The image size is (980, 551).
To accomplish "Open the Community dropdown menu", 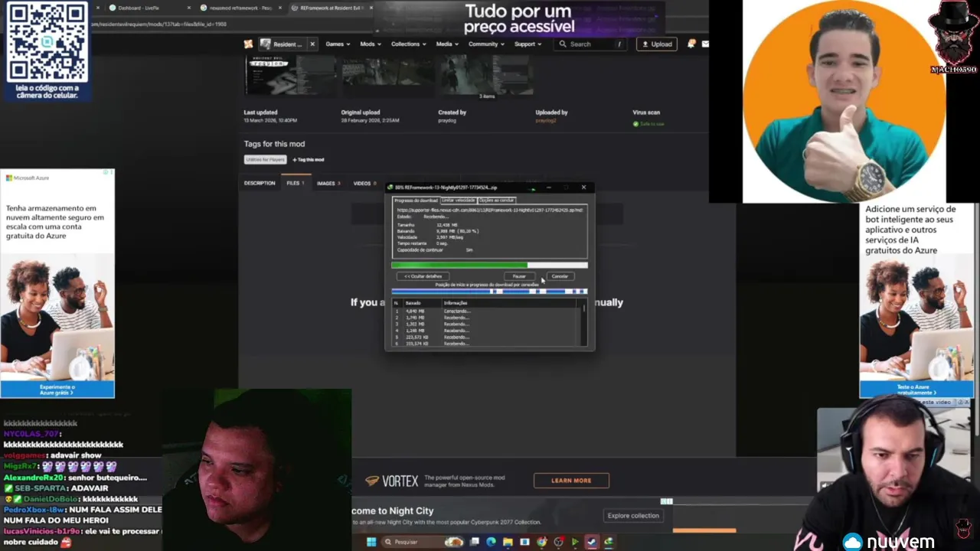I will point(486,44).
